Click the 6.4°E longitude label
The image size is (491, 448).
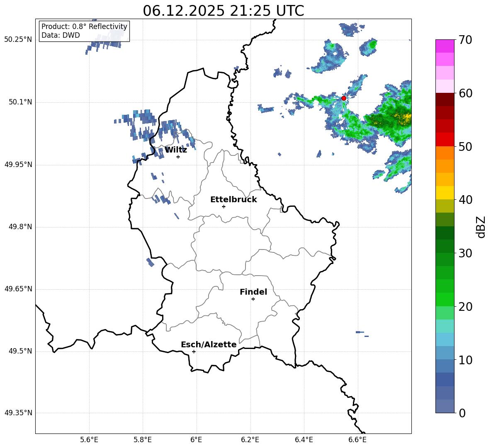tap(304, 440)
